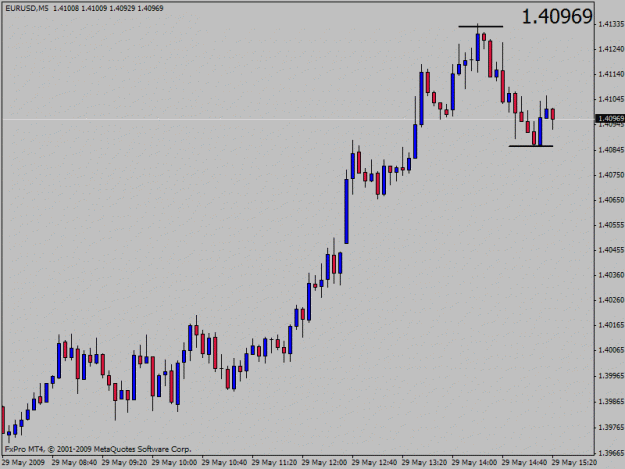This screenshot has width=625, height=469.
Task: Click the rightmost red candlestick on the chart
Action: coord(553,114)
